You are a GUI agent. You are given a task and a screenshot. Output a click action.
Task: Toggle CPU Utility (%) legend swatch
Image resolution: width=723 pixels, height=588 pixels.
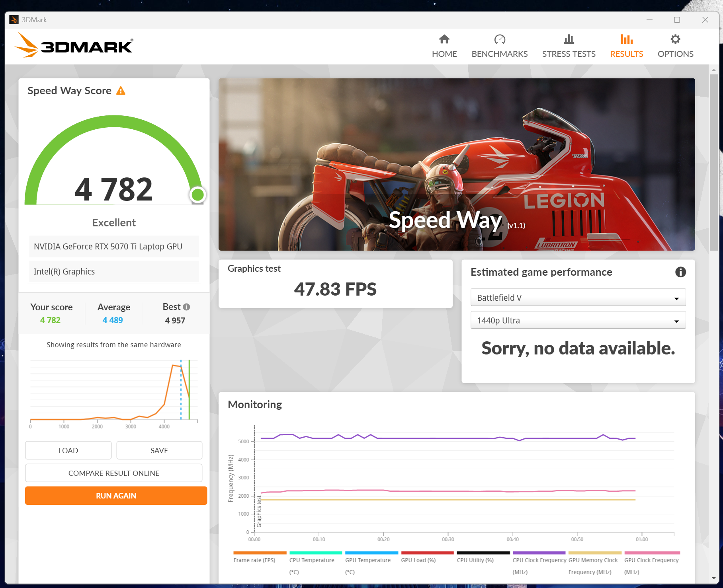(483, 553)
